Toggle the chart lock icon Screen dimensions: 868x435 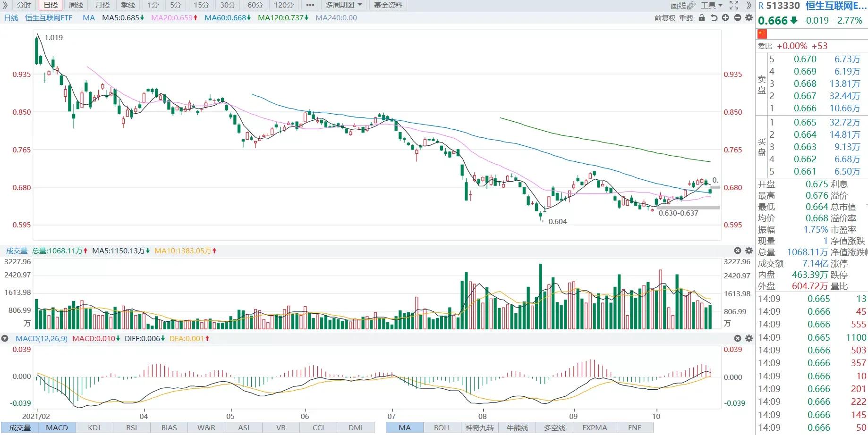(702, 18)
